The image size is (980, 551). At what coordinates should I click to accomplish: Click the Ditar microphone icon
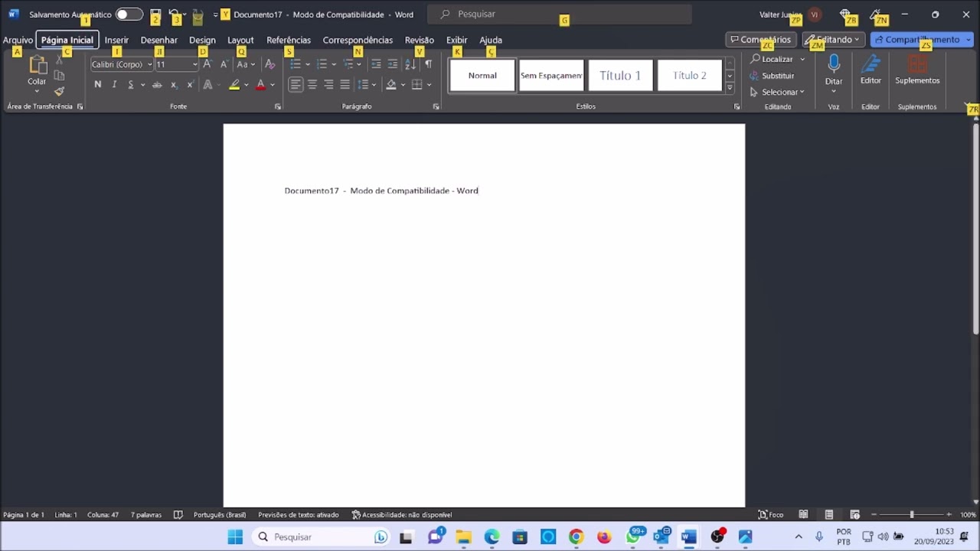(834, 64)
